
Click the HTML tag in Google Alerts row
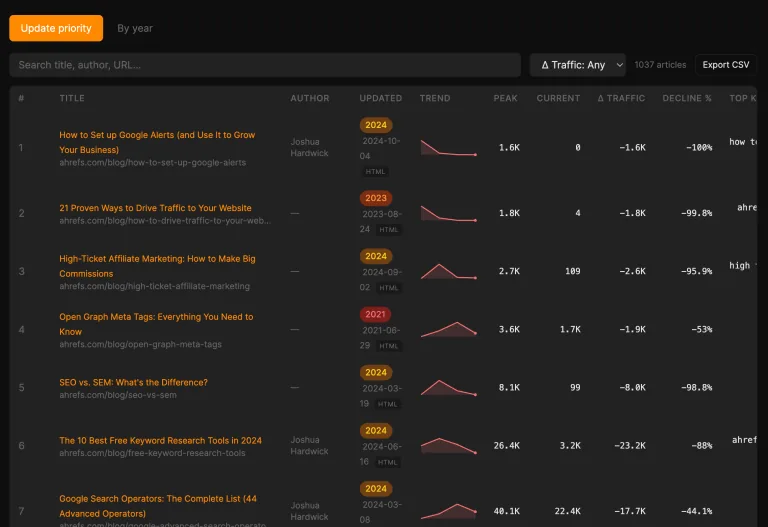(x=375, y=171)
